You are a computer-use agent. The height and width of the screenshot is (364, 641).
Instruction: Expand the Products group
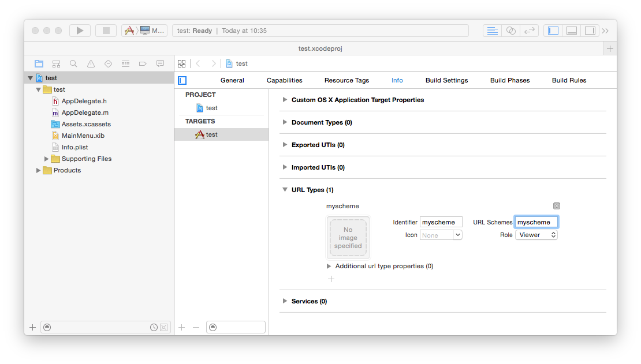[x=38, y=170]
